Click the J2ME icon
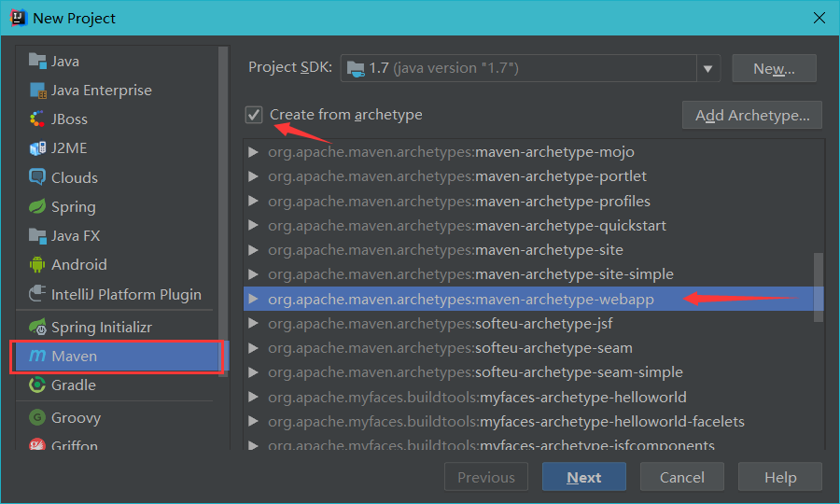This screenshot has height=504, width=840. point(37,147)
